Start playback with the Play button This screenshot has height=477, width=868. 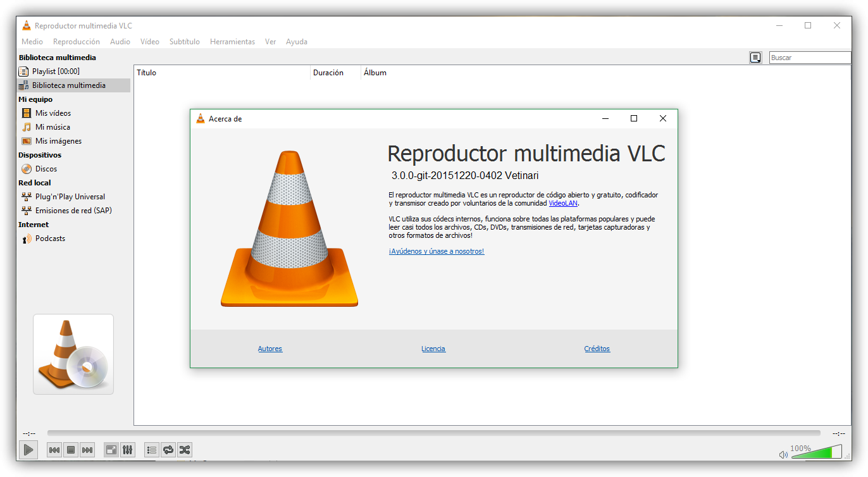coord(28,450)
